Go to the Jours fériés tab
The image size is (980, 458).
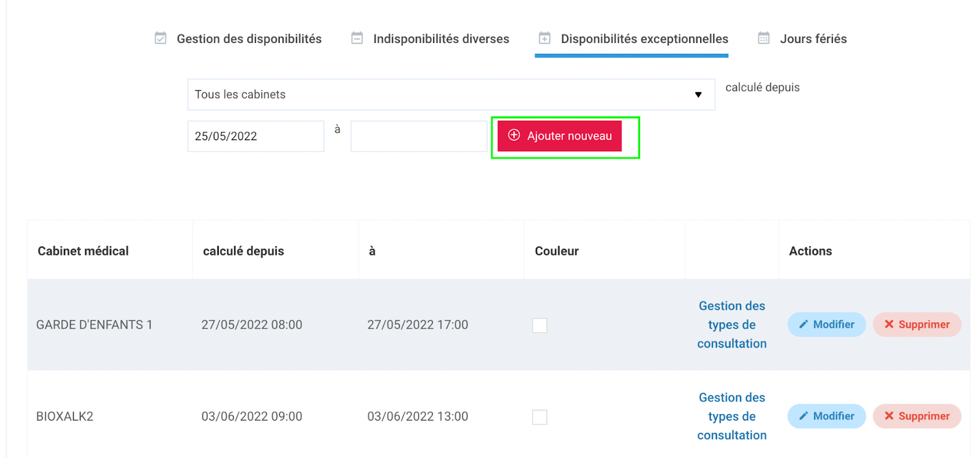point(802,39)
